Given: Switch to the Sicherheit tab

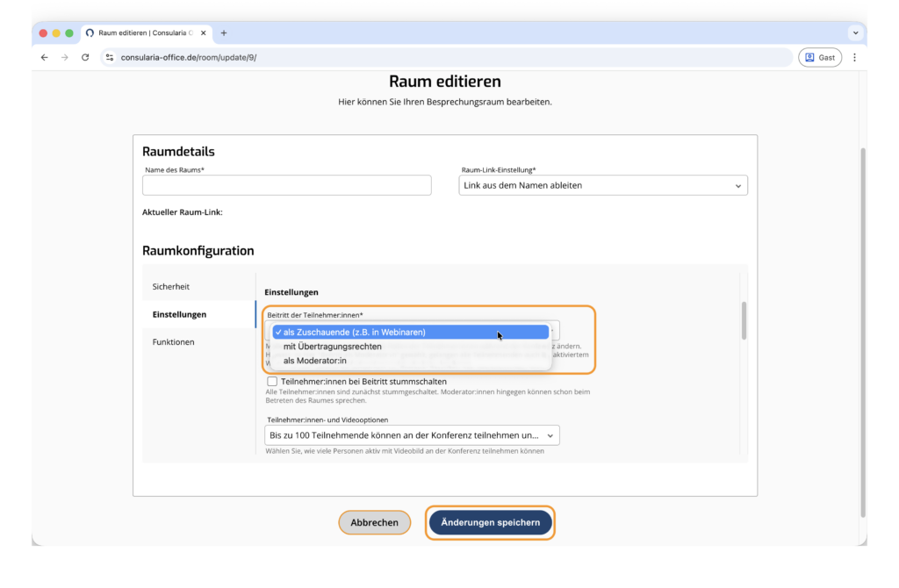Looking at the screenshot, I should point(170,286).
